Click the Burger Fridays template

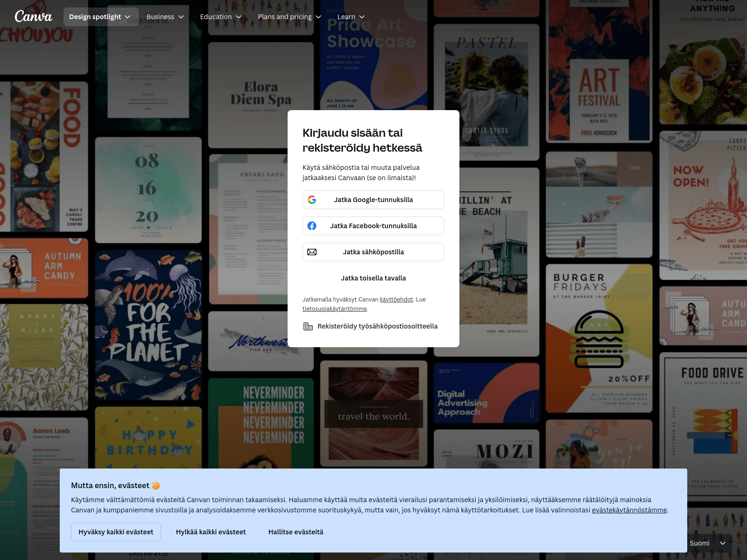599,338
